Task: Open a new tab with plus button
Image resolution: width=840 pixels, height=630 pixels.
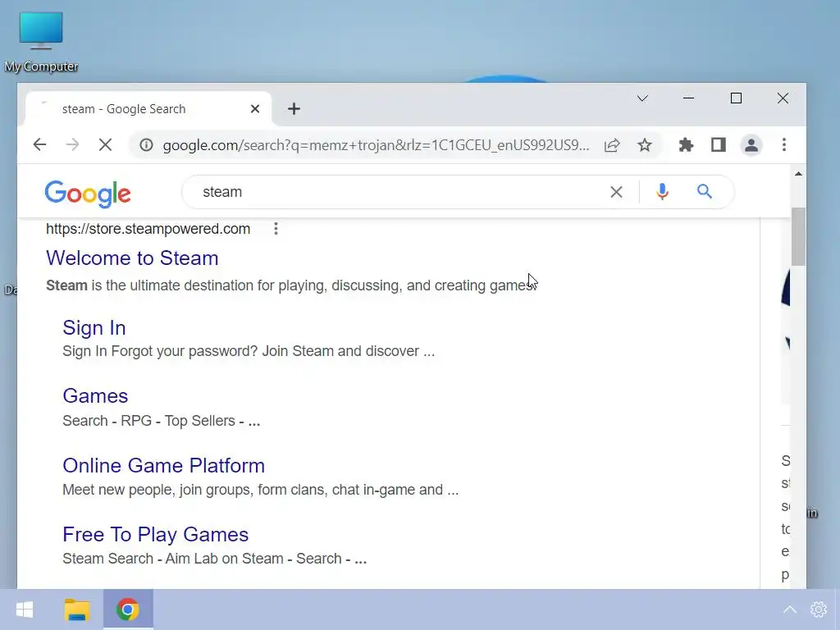Action: pyautogui.click(x=294, y=109)
